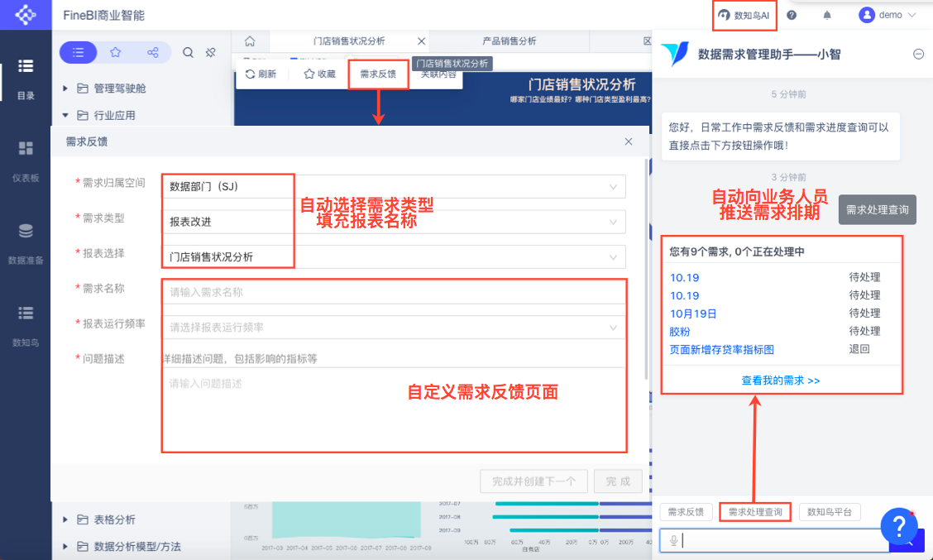Viewport: 933px width, 560px height.
Task: Open 数知鸟AI assistant in top bar
Action: pos(744,16)
